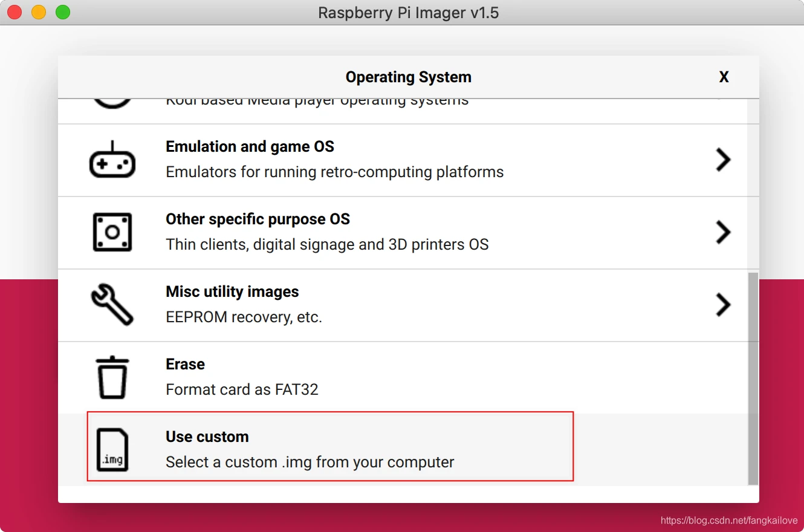Click the trash can Erase icon

tap(112, 377)
